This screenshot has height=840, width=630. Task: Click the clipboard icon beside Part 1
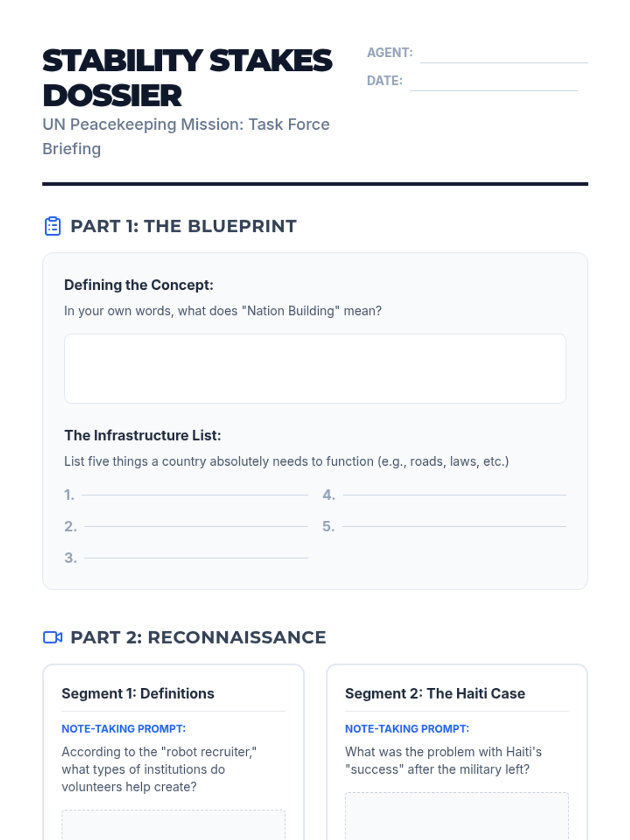[52, 226]
